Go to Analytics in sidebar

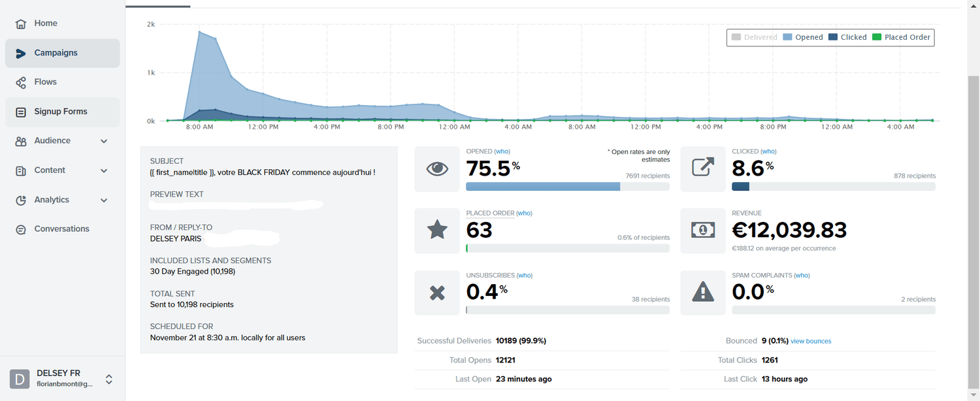[52, 200]
